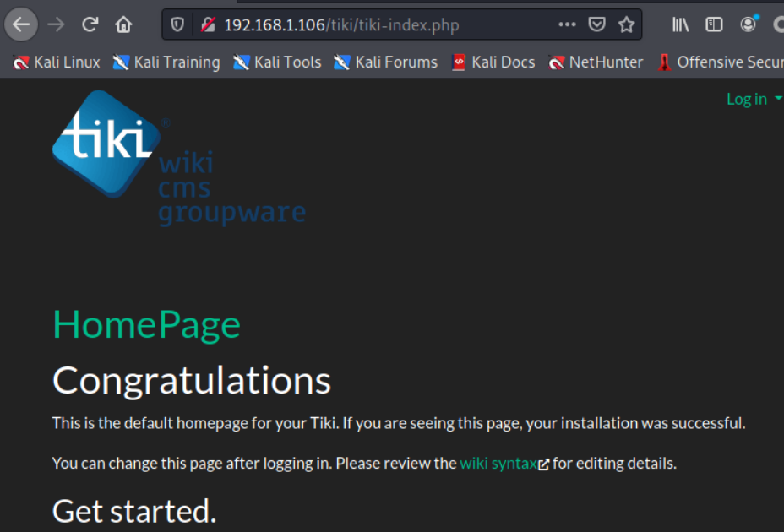Save this page to Pocket
The image size is (784, 532).
click(x=596, y=24)
